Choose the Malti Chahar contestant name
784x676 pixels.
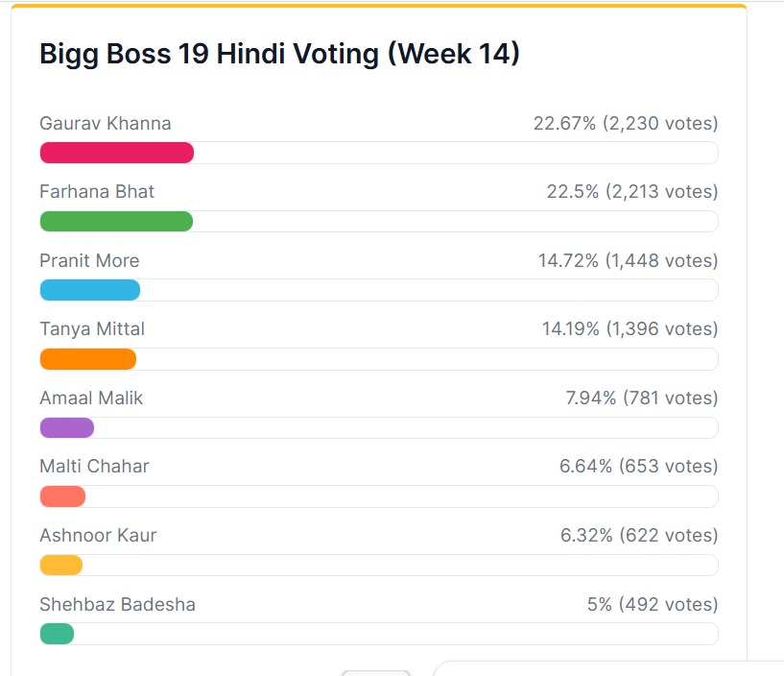point(94,466)
